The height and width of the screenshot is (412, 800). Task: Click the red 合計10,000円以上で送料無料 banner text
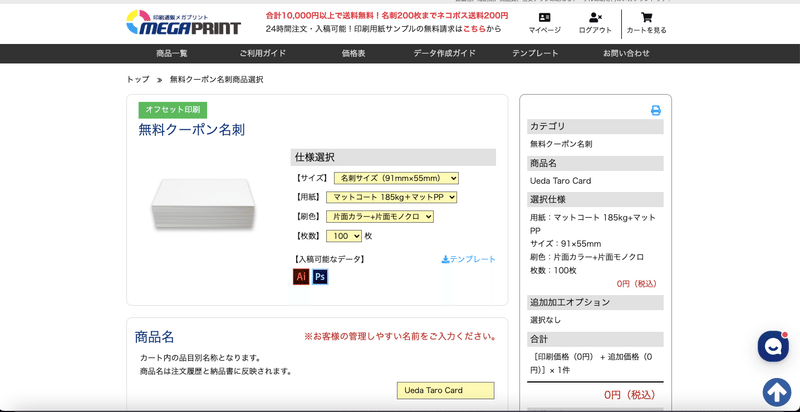(387, 15)
